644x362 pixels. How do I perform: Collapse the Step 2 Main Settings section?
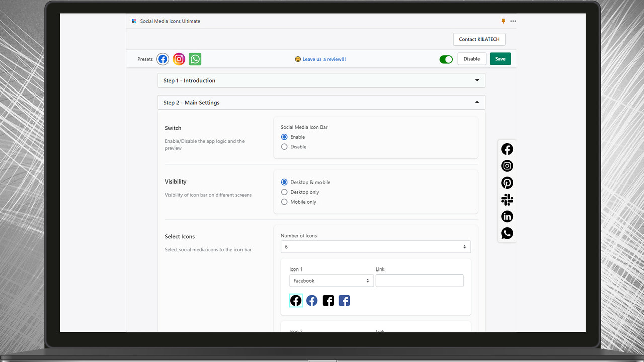point(476,102)
